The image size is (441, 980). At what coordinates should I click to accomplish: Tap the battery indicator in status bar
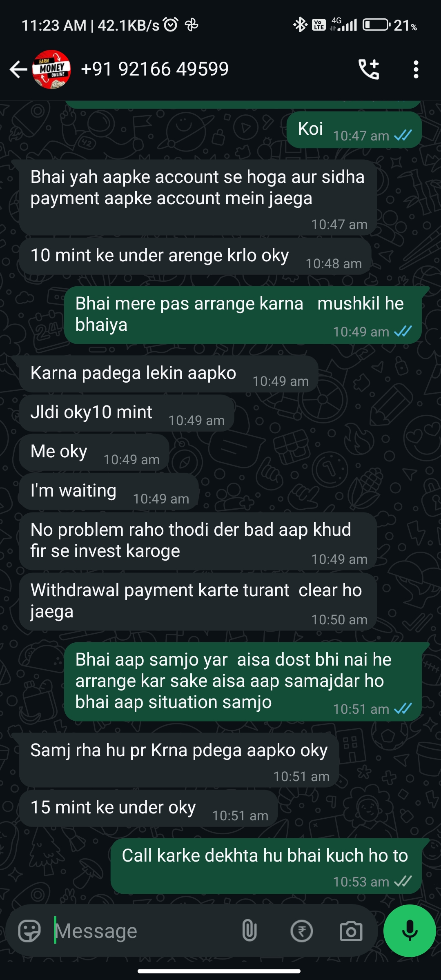tap(376, 25)
